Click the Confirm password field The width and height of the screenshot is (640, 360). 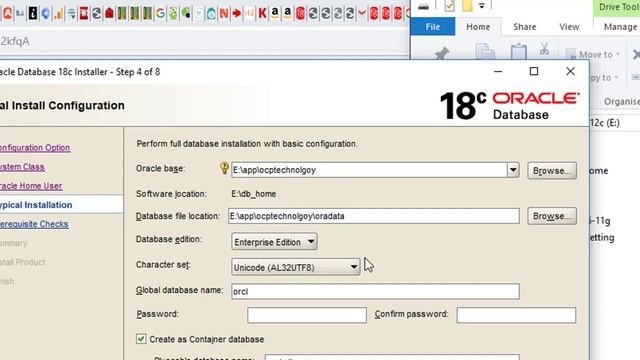(516, 315)
